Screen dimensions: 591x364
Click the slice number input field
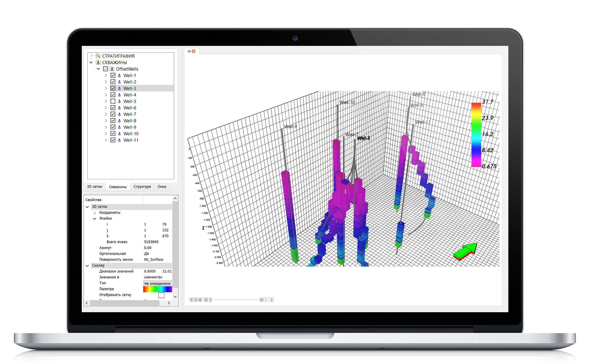click(267, 300)
